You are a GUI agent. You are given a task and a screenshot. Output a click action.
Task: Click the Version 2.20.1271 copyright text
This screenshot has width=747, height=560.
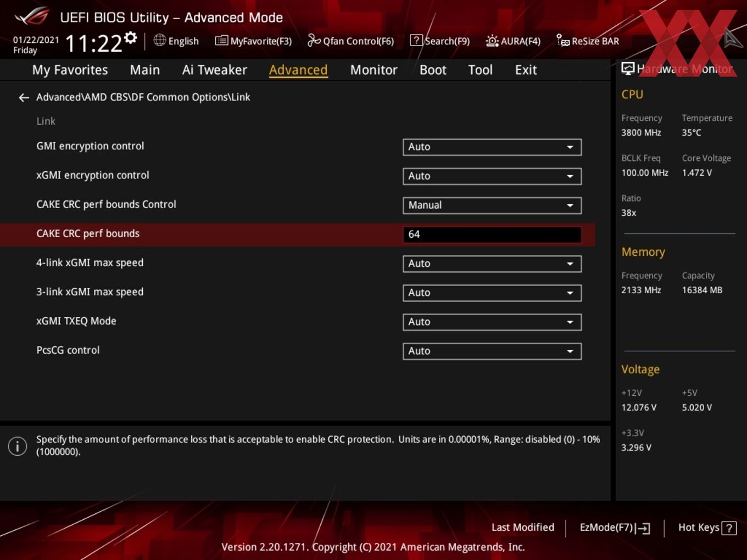[x=373, y=547]
